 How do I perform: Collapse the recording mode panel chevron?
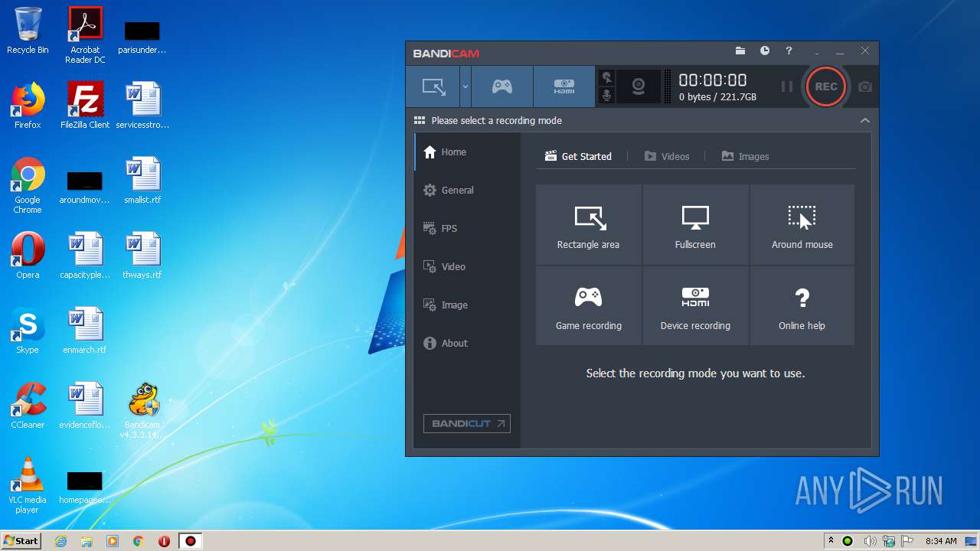click(x=865, y=120)
